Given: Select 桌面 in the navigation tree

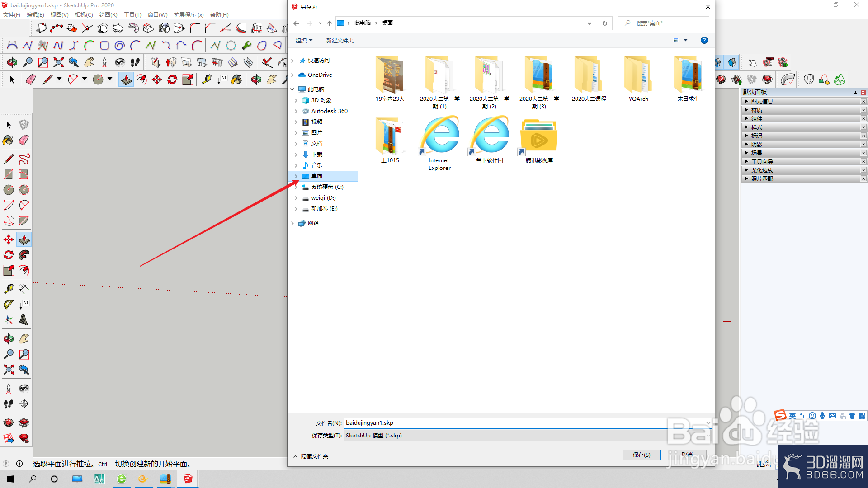Looking at the screenshot, I should point(323,176).
